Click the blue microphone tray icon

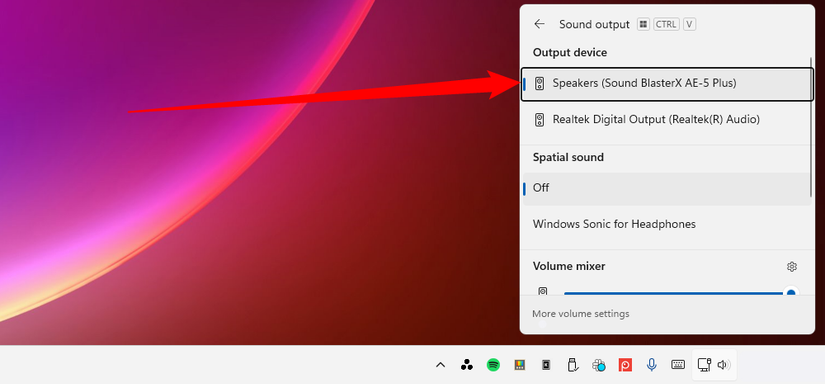click(x=651, y=365)
